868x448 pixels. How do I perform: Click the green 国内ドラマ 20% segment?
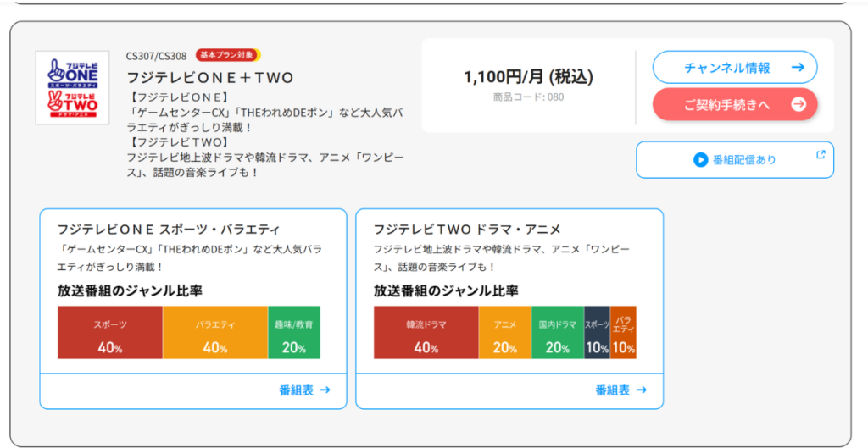tap(557, 333)
